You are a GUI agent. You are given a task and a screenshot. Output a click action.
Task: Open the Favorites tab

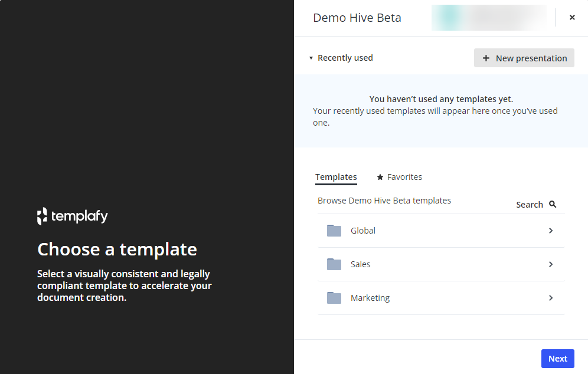pos(399,177)
